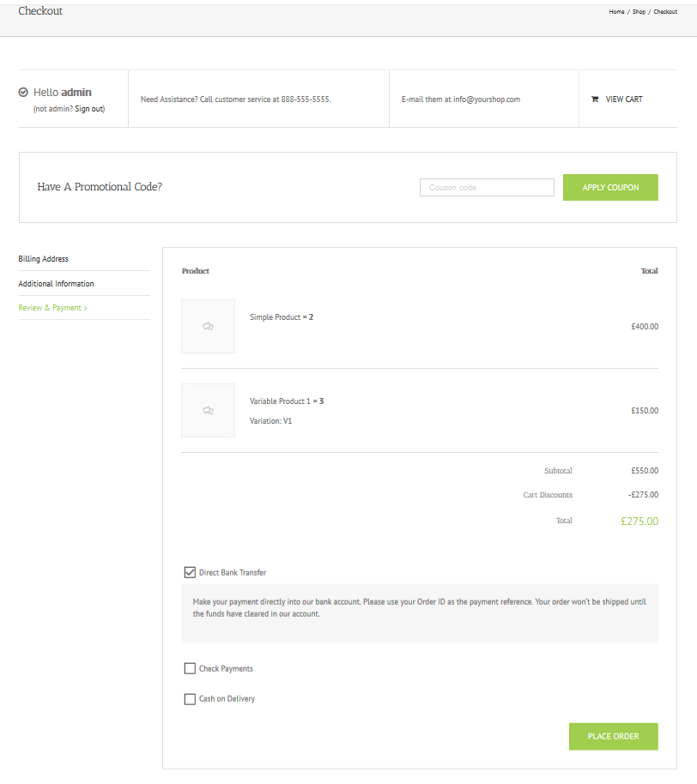Go to the Review & Payment step
The image size is (697, 784).
point(52,308)
